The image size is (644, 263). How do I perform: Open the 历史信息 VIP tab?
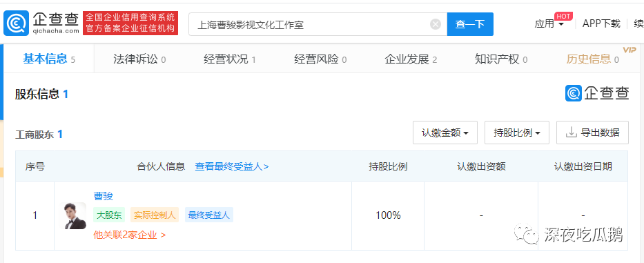592,59
